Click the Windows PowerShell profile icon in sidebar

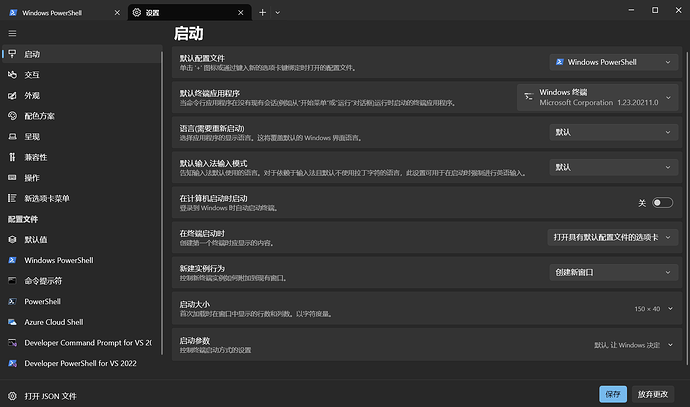12,260
